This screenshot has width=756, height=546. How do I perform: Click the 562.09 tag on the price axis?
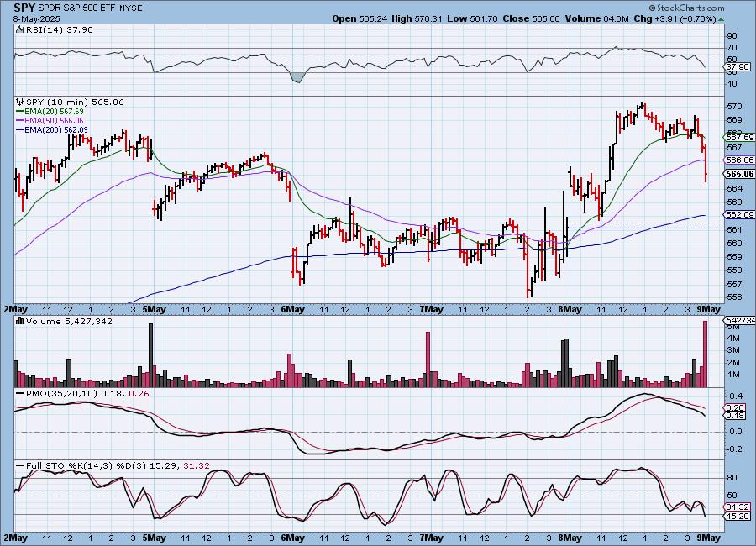[740, 215]
